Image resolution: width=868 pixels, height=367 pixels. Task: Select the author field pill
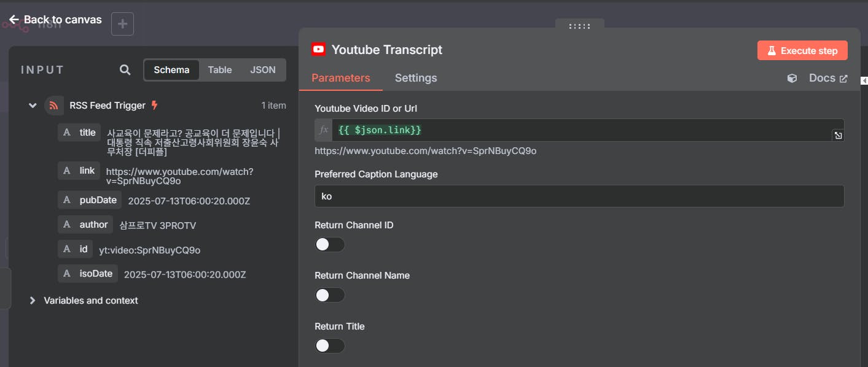[x=86, y=225]
